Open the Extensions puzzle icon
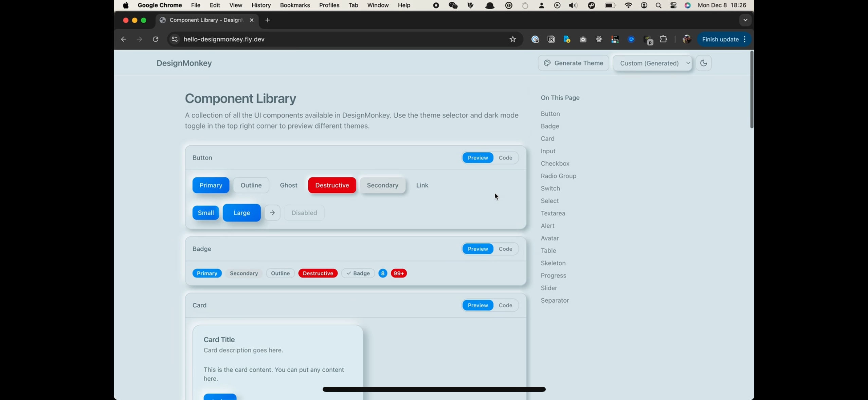 pyautogui.click(x=663, y=39)
